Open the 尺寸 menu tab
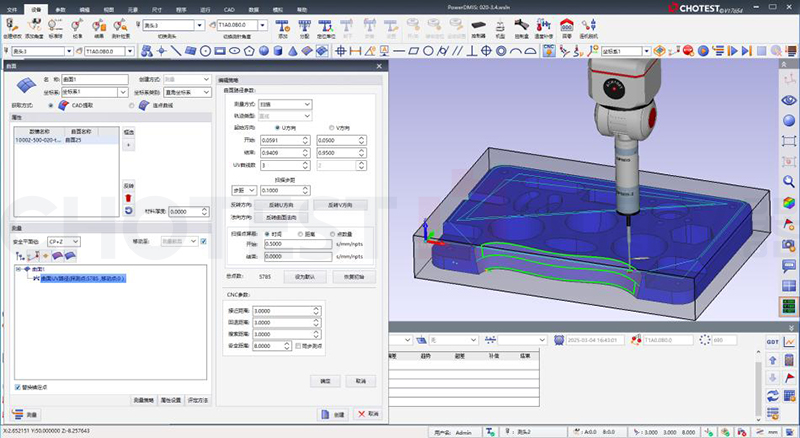Screen dimensions: 800x438 tap(157, 9)
